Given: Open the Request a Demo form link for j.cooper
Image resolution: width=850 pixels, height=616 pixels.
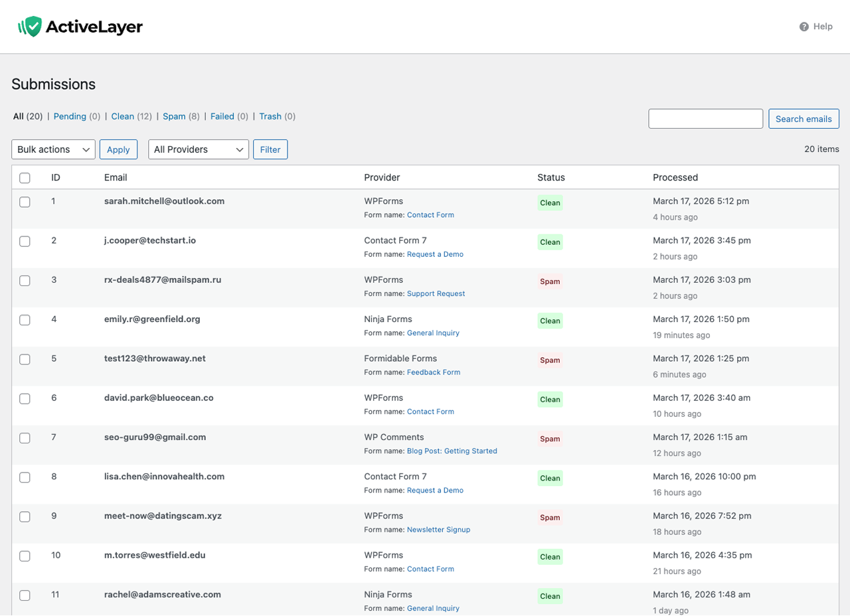Looking at the screenshot, I should click(x=435, y=254).
